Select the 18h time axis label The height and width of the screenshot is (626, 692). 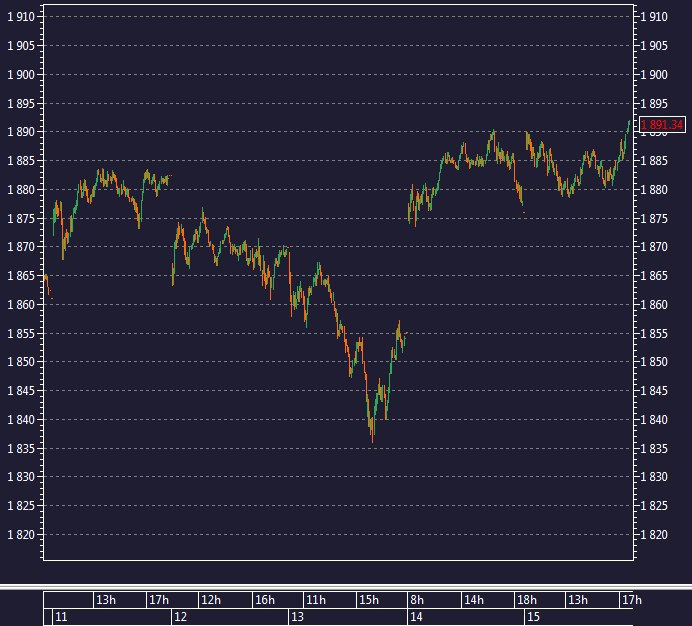(527, 600)
